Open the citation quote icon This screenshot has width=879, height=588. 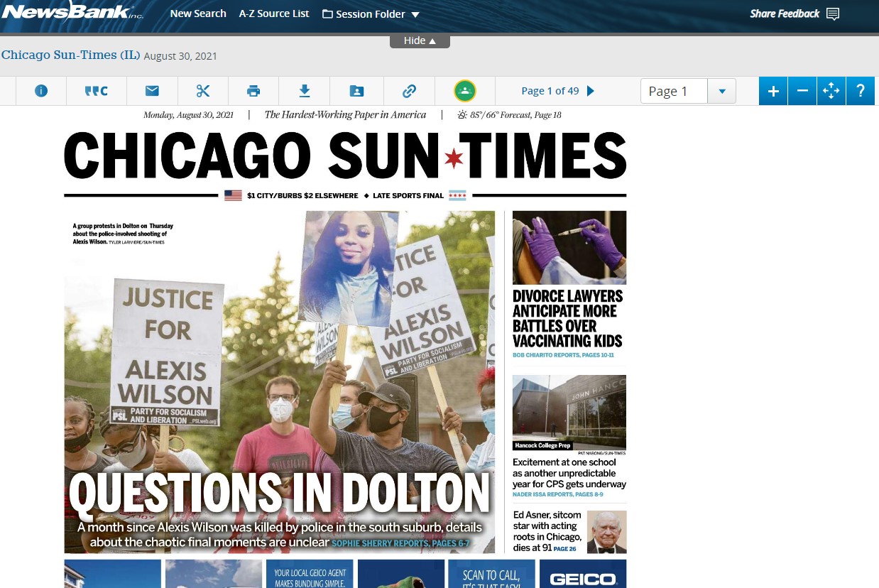[96, 91]
